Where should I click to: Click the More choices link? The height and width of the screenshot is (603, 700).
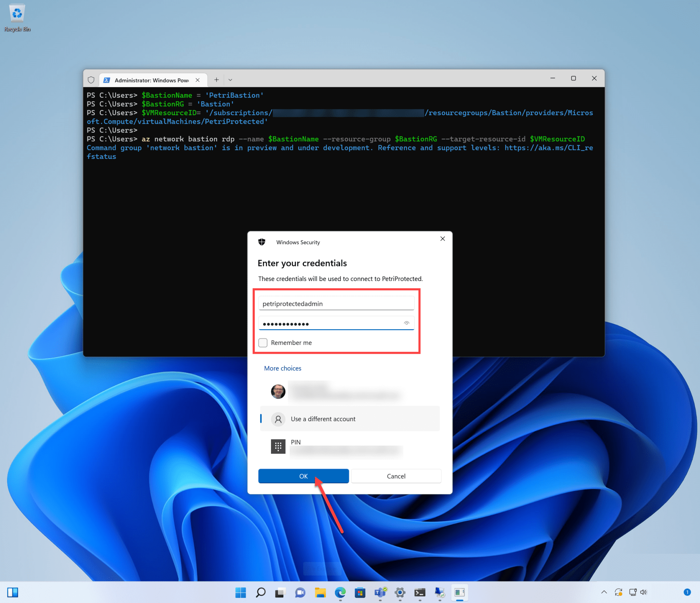click(282, 368)
